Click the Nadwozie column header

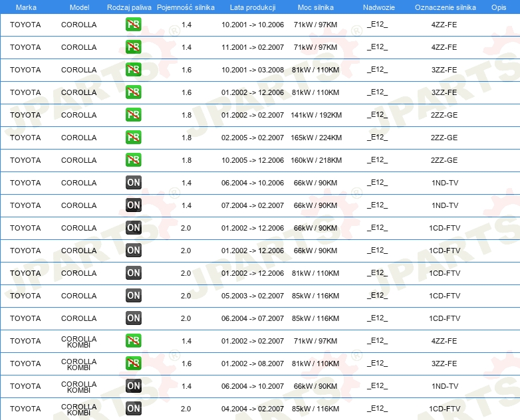pos(379,7)
